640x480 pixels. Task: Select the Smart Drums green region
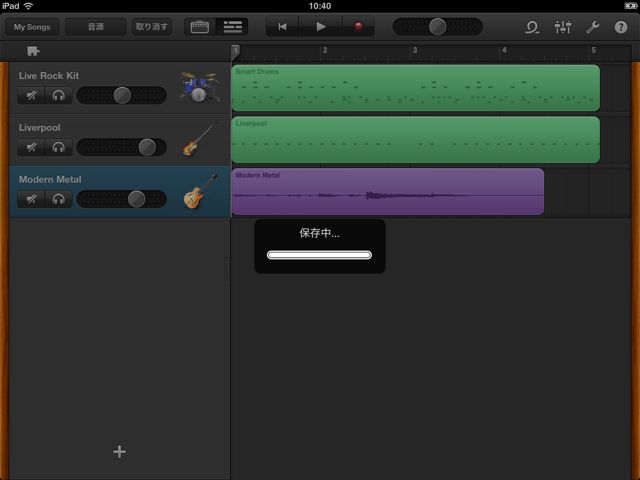point(416,88)
